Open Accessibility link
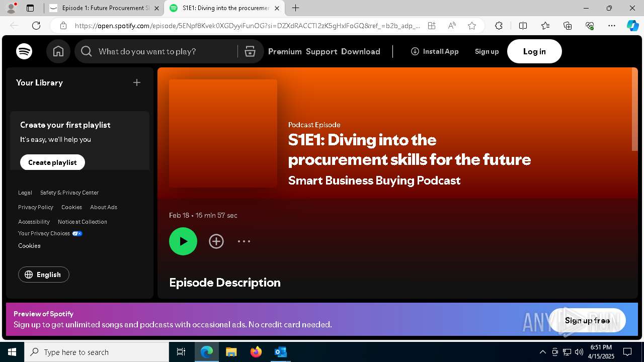The height and width of the screenshot is (362, 644). pyautogui.click(x=34, y=222)
